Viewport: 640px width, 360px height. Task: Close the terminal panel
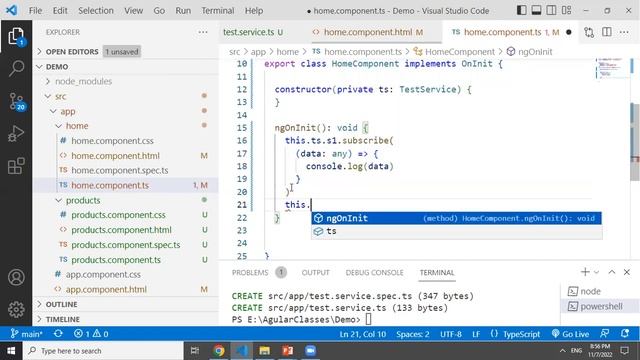pyautogui.click(x=627, y=272)
